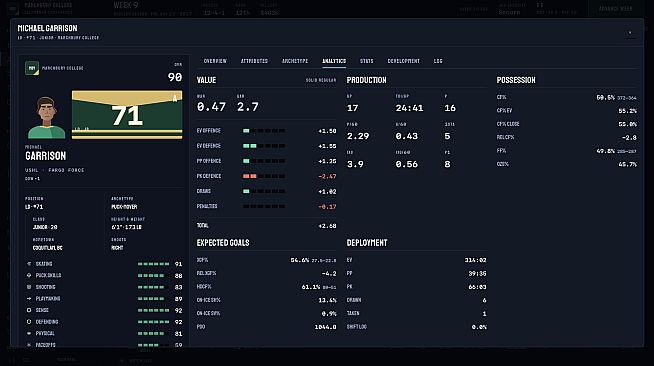Click the overall rating 90
The height and width of the screenshot is (366, 654).
tap(175, 77)
